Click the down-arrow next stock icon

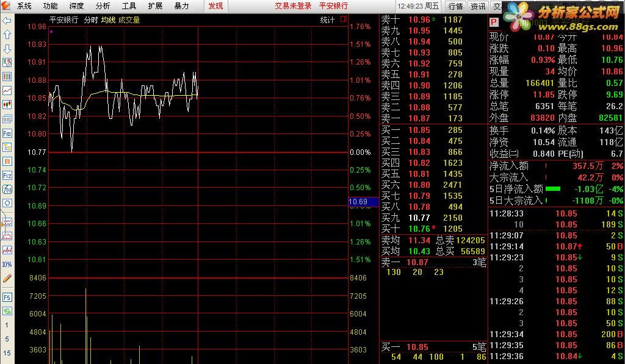tap(7, 49)
